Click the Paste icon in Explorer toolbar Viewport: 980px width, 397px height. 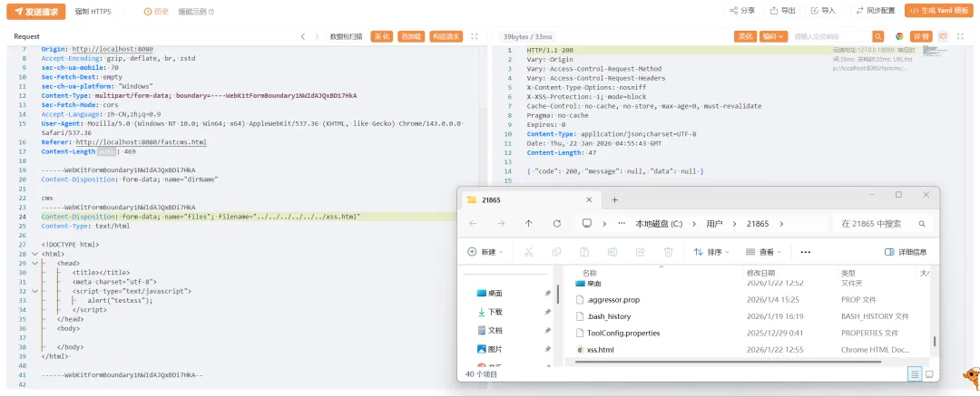point(584,252)
